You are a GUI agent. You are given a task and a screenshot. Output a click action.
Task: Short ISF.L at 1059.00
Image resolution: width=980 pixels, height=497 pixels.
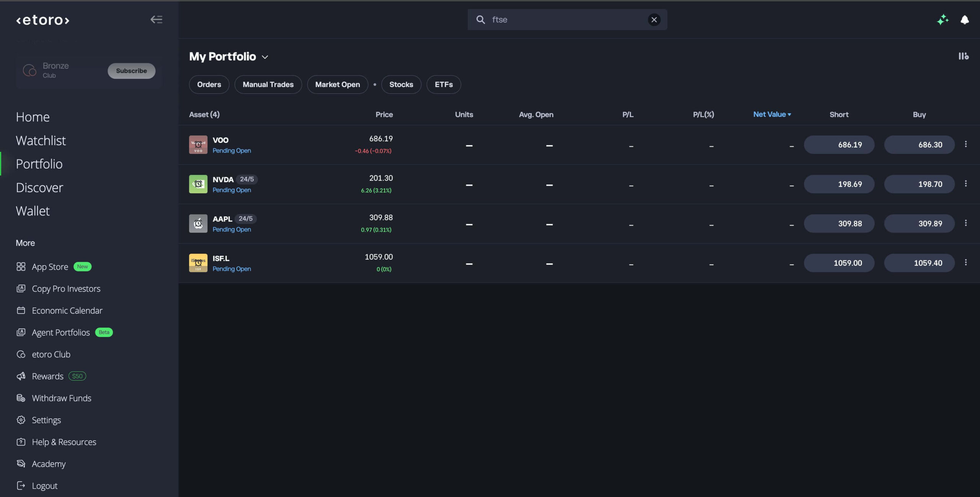tap(839, 263)
